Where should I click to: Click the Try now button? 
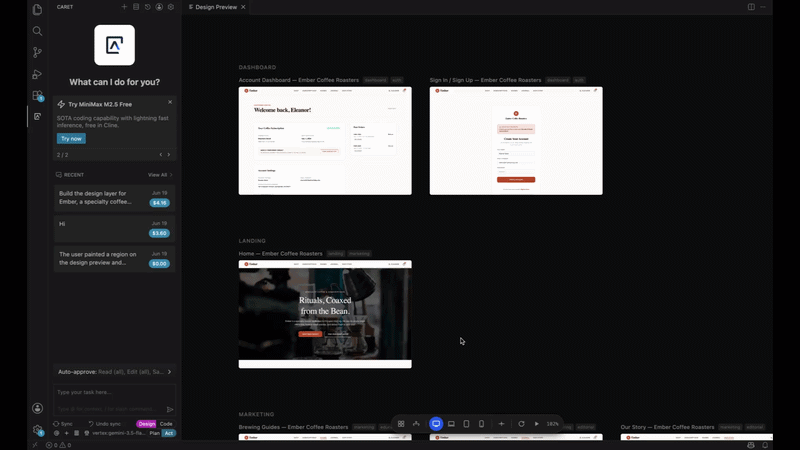[x=71, y=138]
